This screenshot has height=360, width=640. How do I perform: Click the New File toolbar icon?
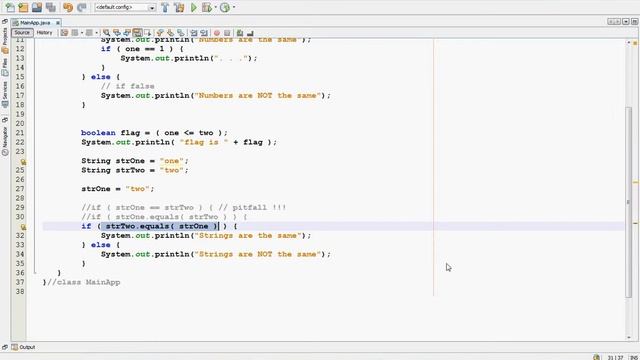click(x=10, y=7)
